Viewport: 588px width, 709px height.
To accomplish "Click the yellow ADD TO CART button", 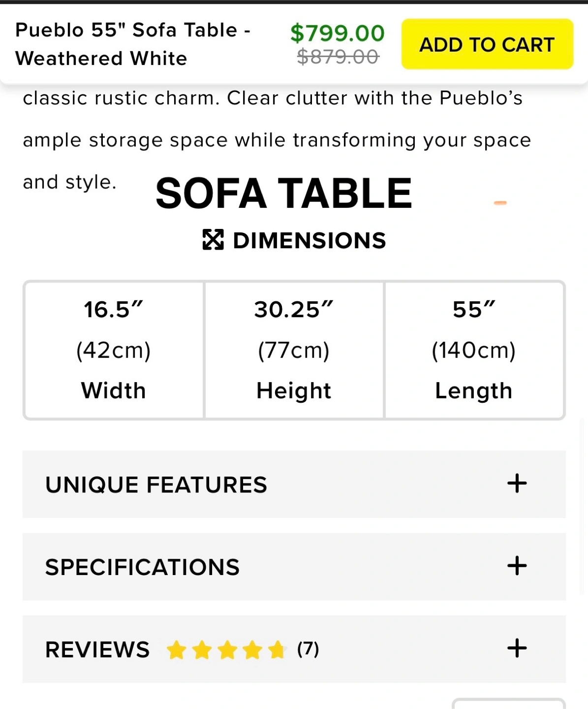I will (x=487, y=44).
